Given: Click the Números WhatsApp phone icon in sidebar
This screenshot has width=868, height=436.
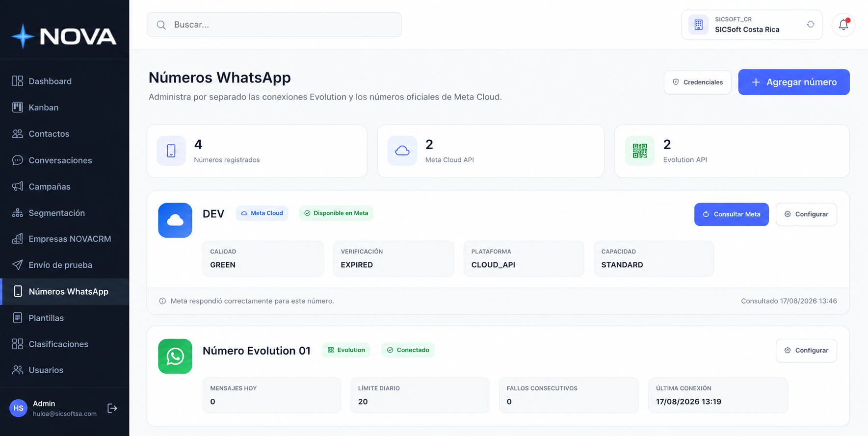Looking at the screenshot, I should point(18,291).
